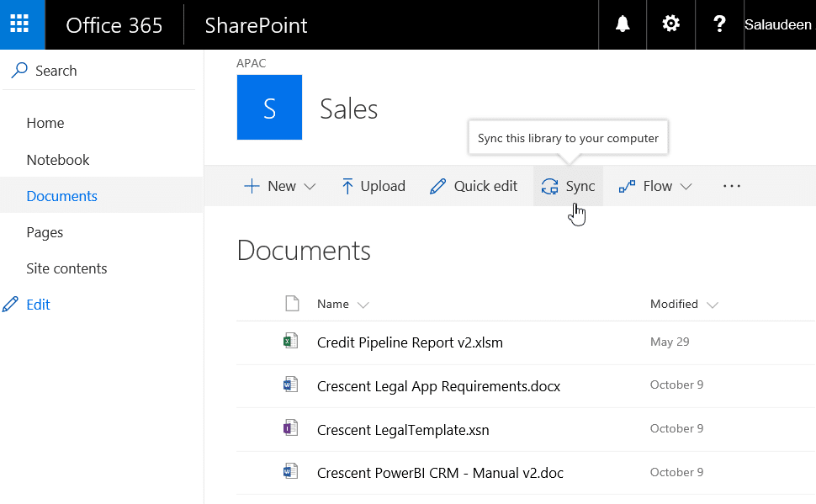Open Credit Pipeline Report v2.xlsm
This screenshot has width=816, height=504.
click(410, 342)
